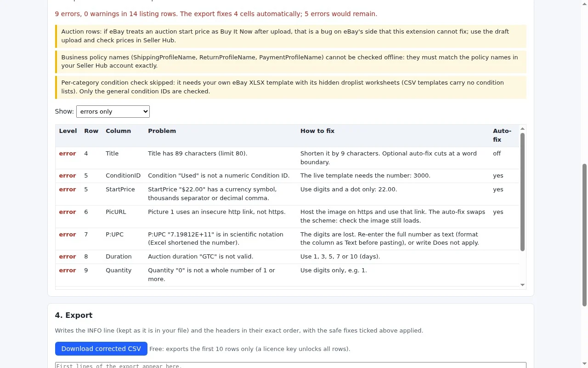Screen dimensions: 588x368
Task: Click the '9 errors, 0 warnings' summary line
Action: [216, 14]
